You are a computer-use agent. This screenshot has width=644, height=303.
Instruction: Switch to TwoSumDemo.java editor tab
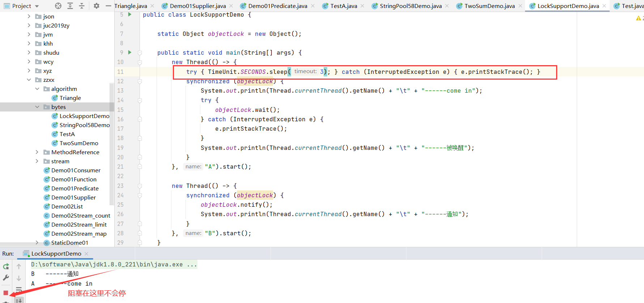[489, 6]
